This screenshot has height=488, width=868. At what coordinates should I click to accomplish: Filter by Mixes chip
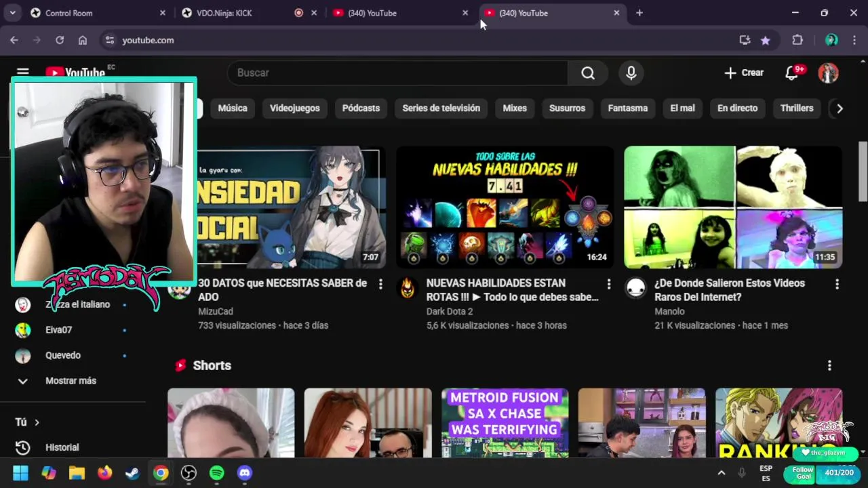point(515,108)
